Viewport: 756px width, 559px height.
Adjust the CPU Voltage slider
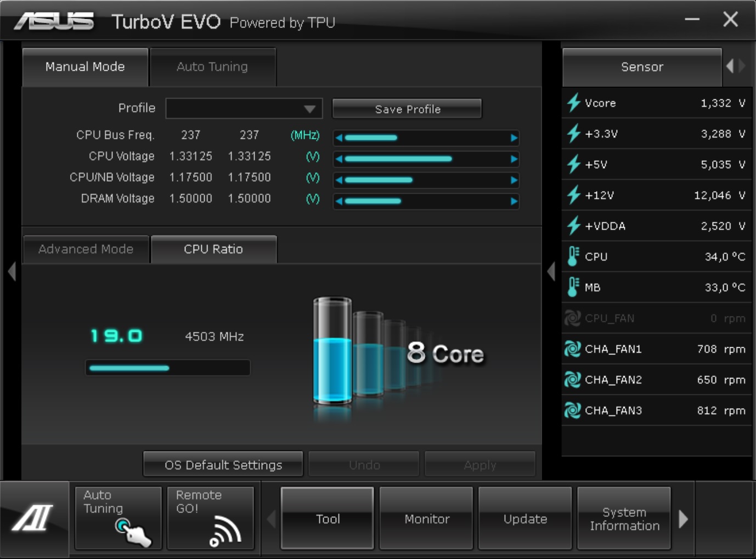(x=426, y=159)
